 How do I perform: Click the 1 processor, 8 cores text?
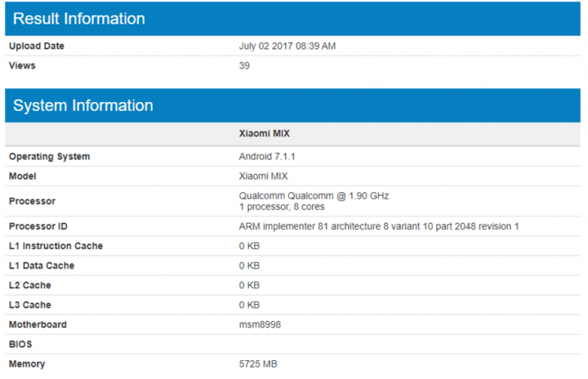tap(282, 207)
